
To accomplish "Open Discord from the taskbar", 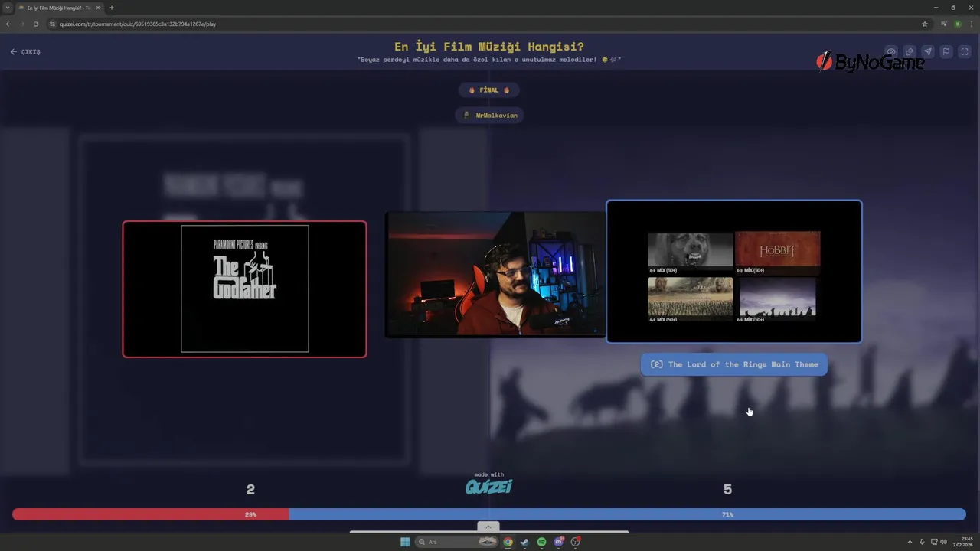I will pos(559,542).
